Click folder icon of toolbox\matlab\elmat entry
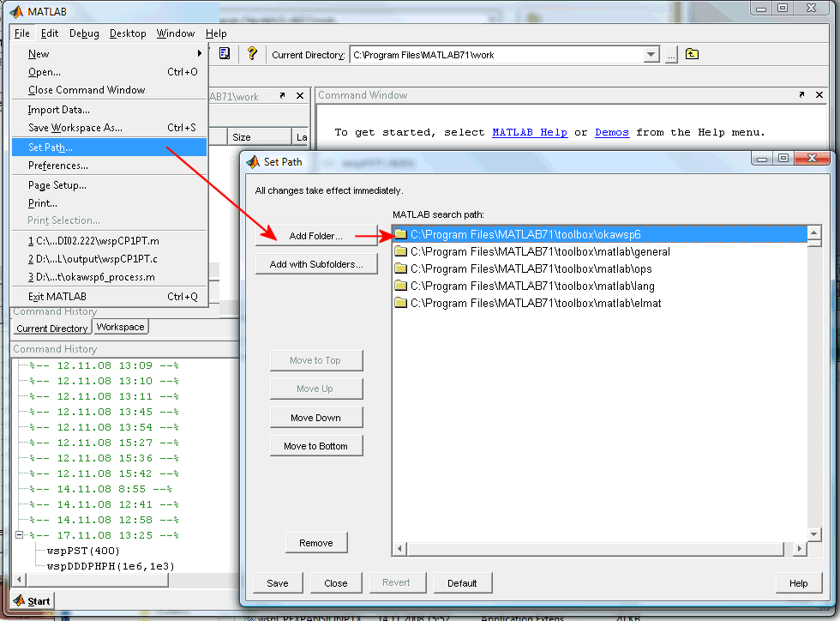Screen dimensions: 840x621 coord(401,303)
